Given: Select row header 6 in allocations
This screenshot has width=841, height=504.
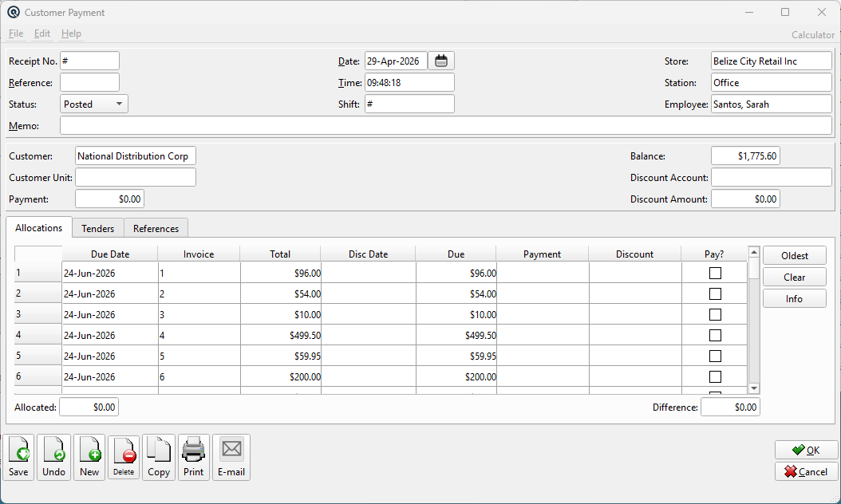Looking at the screenshot, I should 38,376.
